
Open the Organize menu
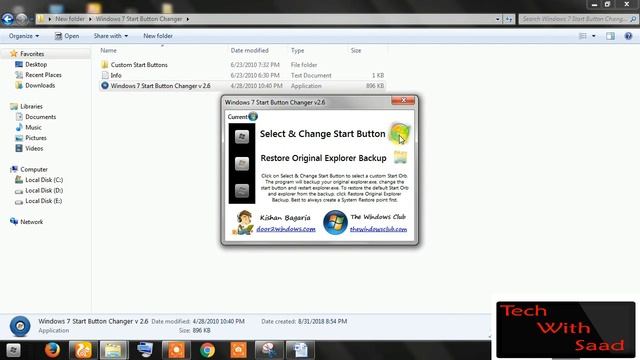(24, 36)
